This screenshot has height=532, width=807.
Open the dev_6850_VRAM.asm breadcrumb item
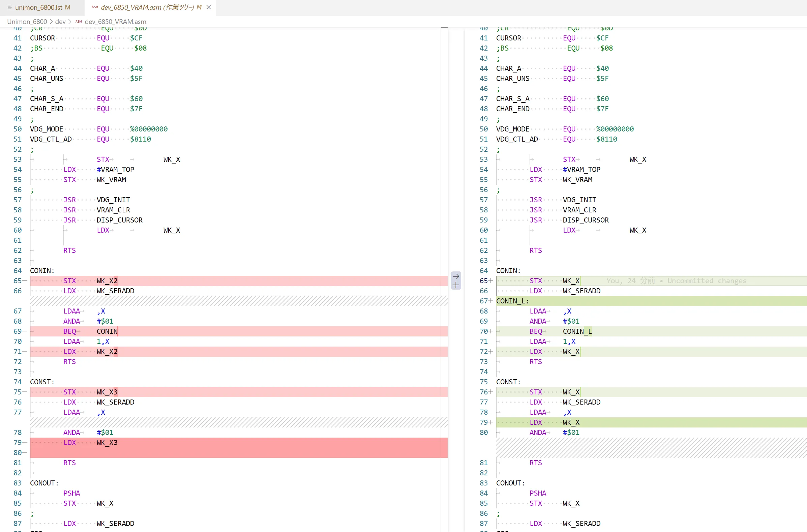click(115, 22)
